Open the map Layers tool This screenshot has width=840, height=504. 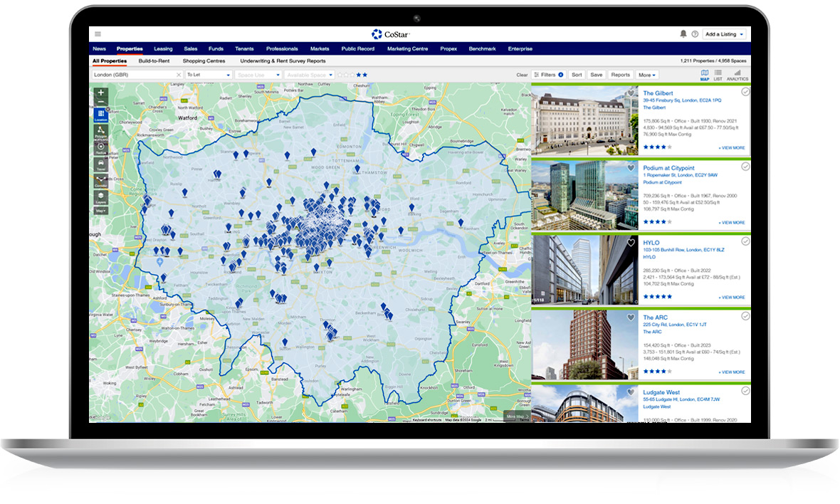[100, 197]
